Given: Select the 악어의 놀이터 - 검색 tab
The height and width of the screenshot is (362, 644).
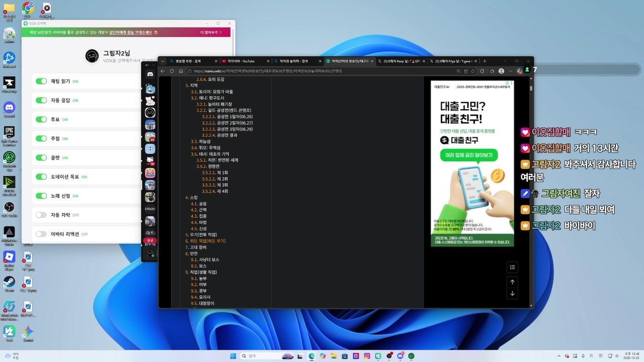Looking at the screenshot, I should pyautogui.click(x=297, y=61).
